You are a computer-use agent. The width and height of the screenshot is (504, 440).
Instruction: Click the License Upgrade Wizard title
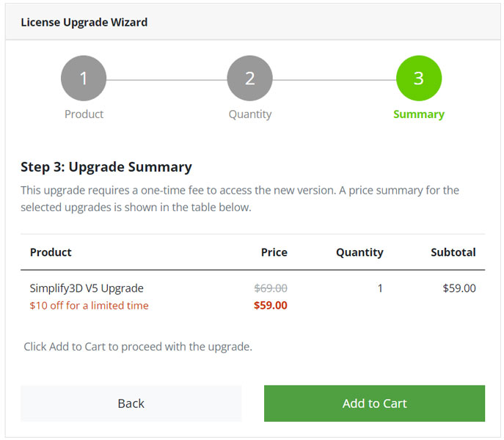pyautogui.click(x=84, y=22)
